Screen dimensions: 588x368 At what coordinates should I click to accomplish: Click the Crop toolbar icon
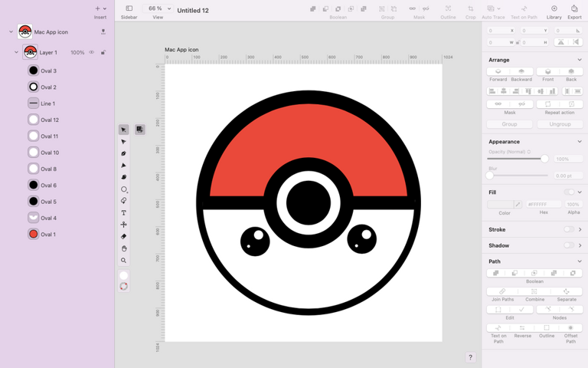pos(470,8)
